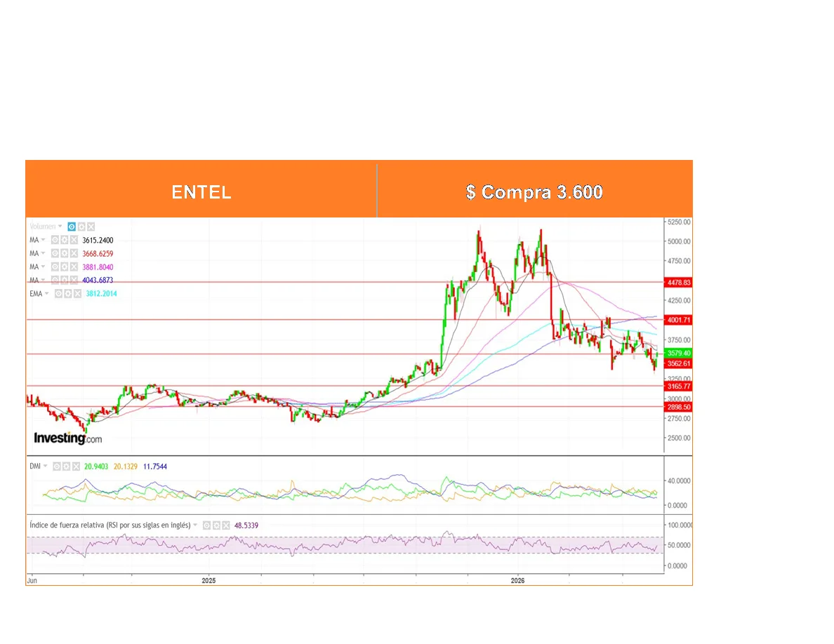This screenshot has height=644, width=834.
Task: Click the RSI value 48.5339
Action: (246, 525)
